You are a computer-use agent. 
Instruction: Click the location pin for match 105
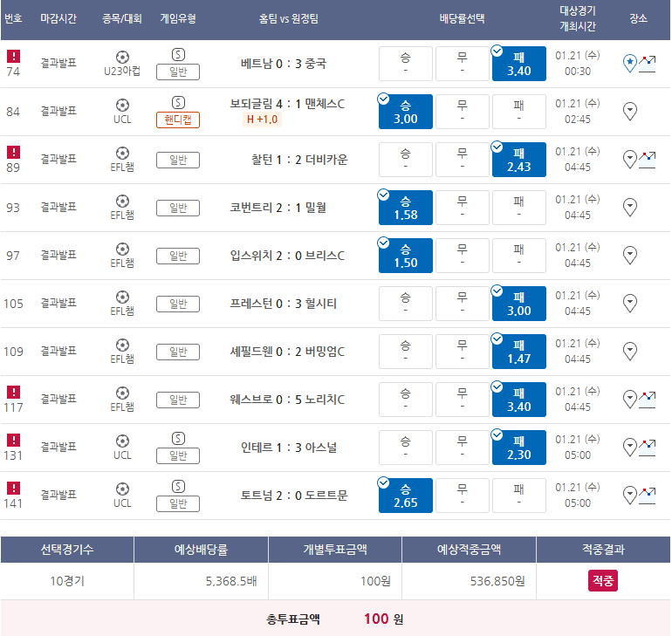coord(630,303)
